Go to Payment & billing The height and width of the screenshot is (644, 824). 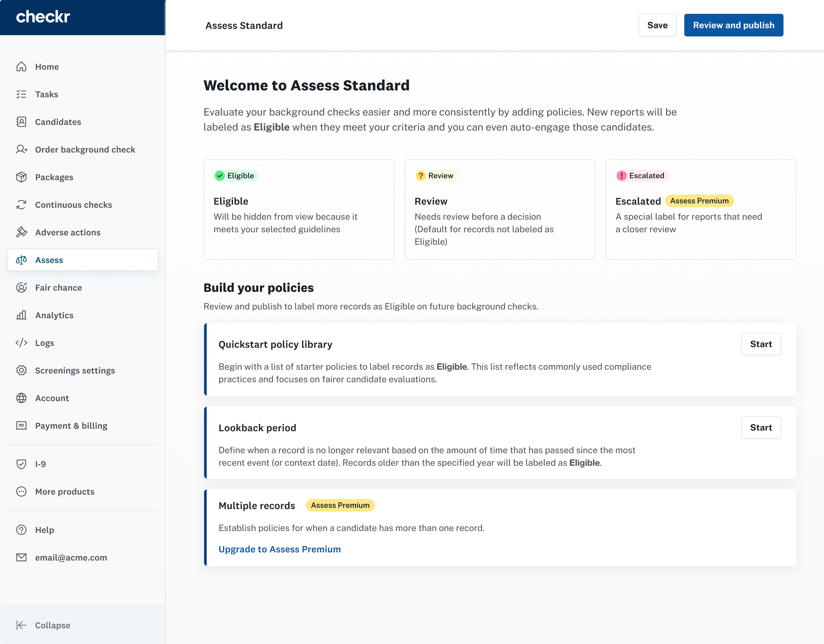71,426
